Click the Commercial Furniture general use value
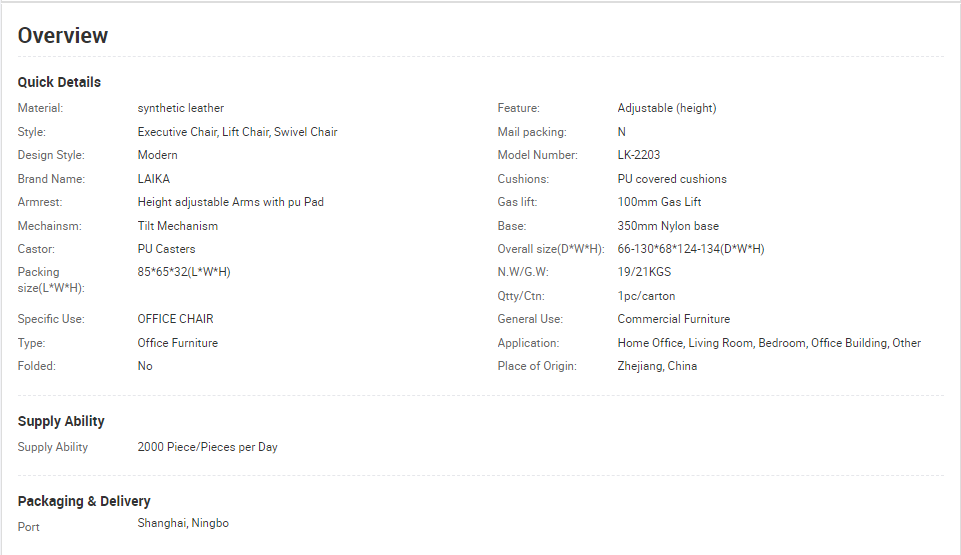 coord(674,319)
